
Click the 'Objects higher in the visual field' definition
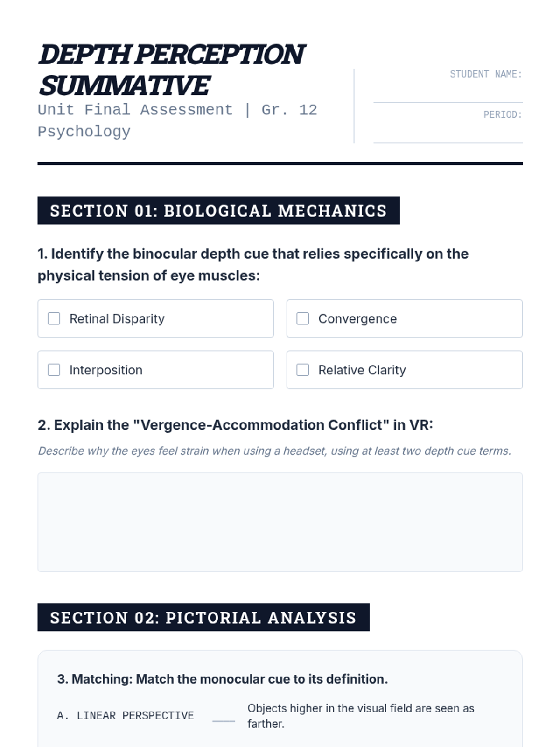pyautogui.click(x=361, y=716)
